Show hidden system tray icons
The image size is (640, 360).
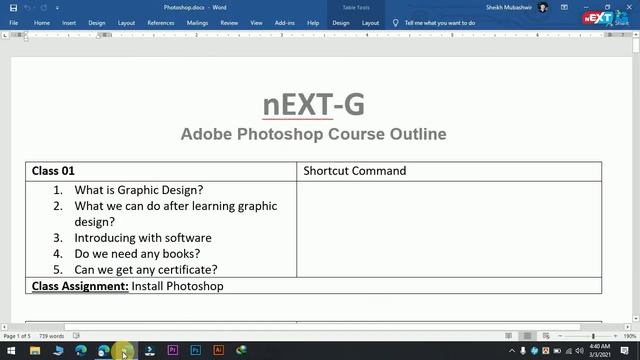[x=512, y=351]
